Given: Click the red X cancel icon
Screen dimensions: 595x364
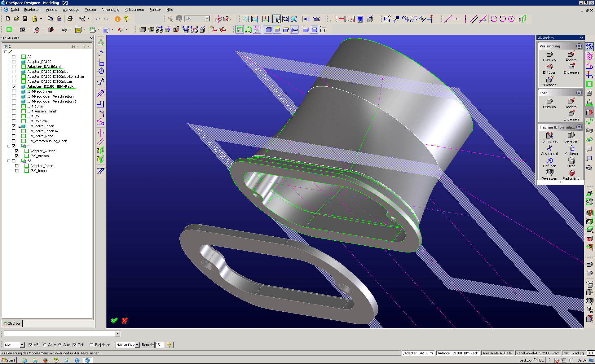Looking at the screenshot, I should [x=125, y=320].
